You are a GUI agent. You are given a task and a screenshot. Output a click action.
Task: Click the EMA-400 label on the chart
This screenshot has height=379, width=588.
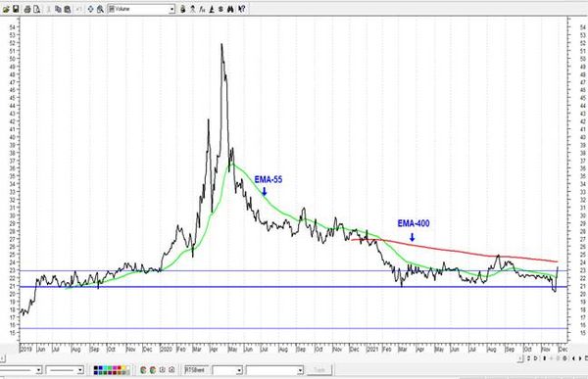click(414, 223)
